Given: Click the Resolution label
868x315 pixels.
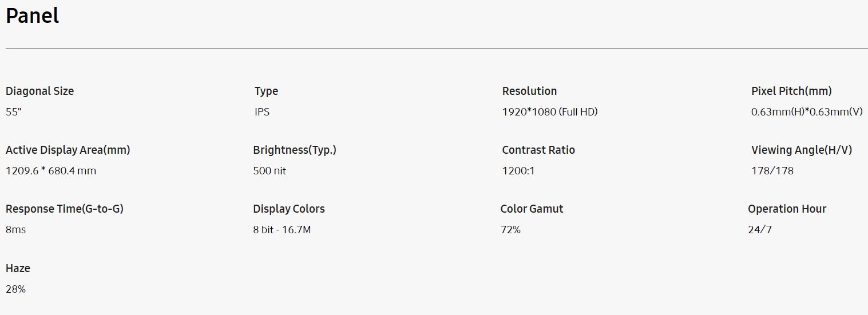Looking at the screenshot, I should tap(529, 91).
